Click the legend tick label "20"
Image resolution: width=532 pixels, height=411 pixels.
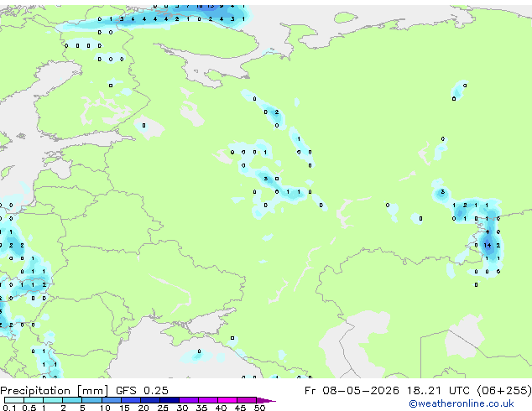(143, 408)
